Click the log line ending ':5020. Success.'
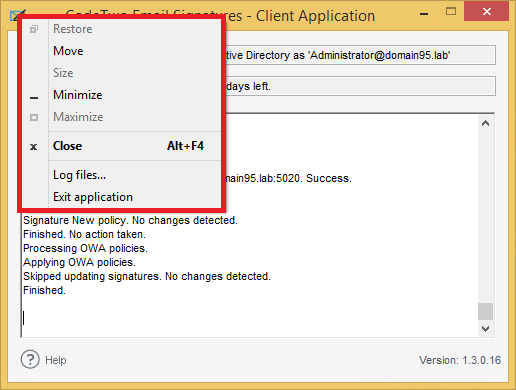This screenshot has height=390, width=516. tap(289, 178)
